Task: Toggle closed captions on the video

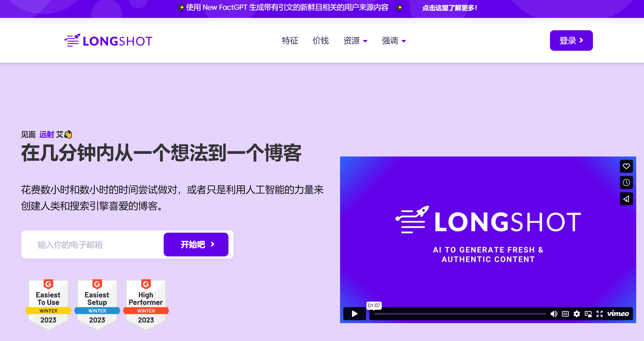Action: 565,314
